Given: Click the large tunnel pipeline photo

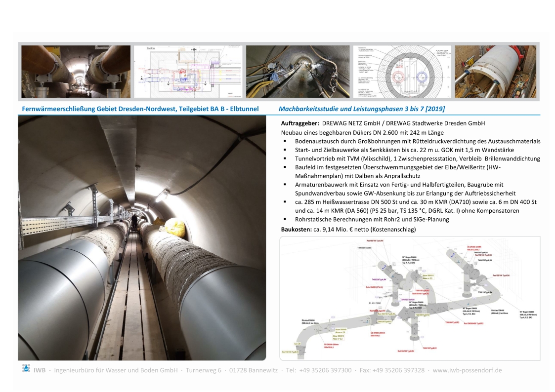Looking at the screenshot, I should (x=142, y=238).
